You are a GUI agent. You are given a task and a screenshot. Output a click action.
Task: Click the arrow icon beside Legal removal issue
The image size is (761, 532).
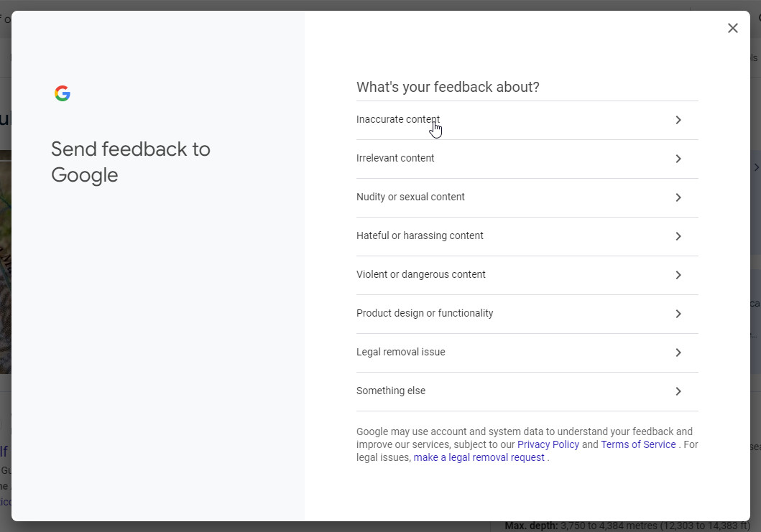(678, 353)
